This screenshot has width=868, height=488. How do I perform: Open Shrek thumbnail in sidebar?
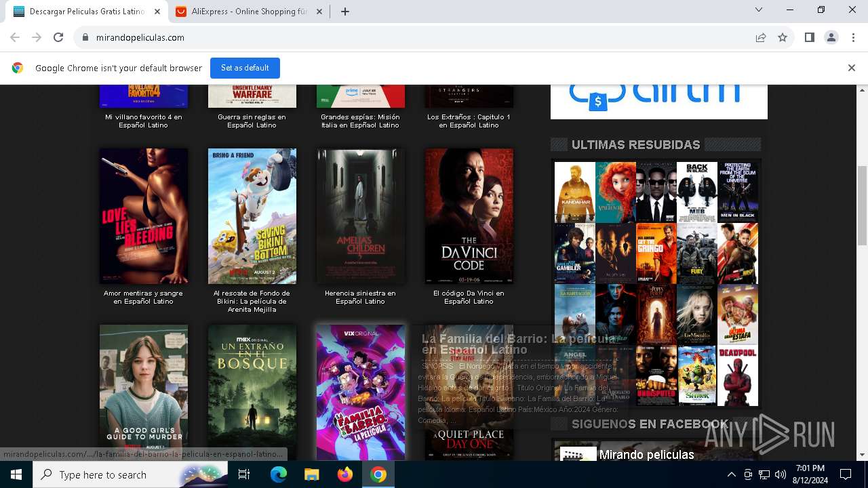click(697, 375)
